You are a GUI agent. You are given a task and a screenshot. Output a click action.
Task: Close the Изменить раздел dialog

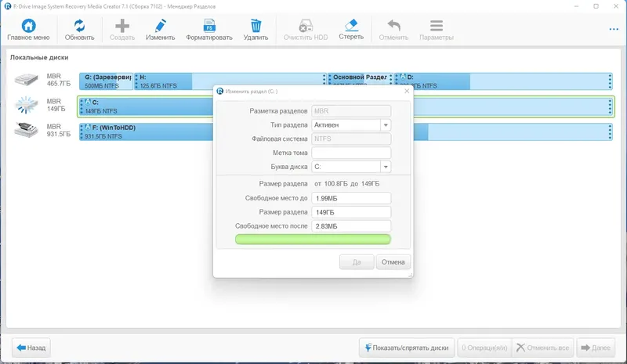(x=407, y=91)
